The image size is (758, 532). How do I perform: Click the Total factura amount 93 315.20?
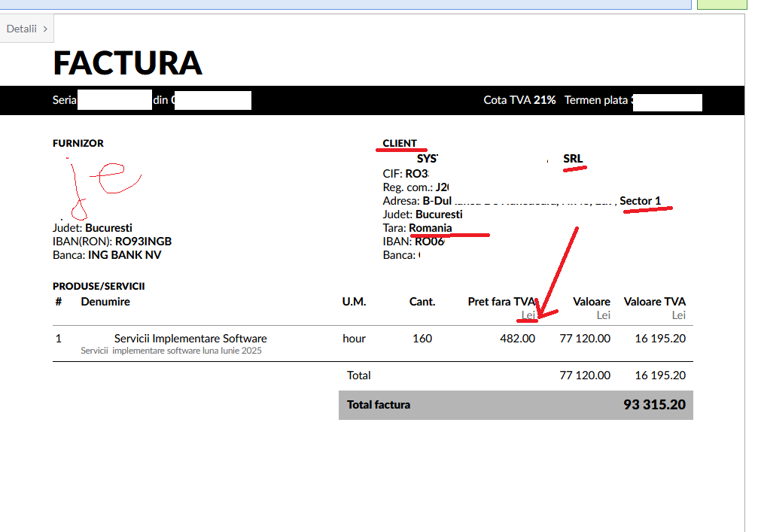coord(654,405)
